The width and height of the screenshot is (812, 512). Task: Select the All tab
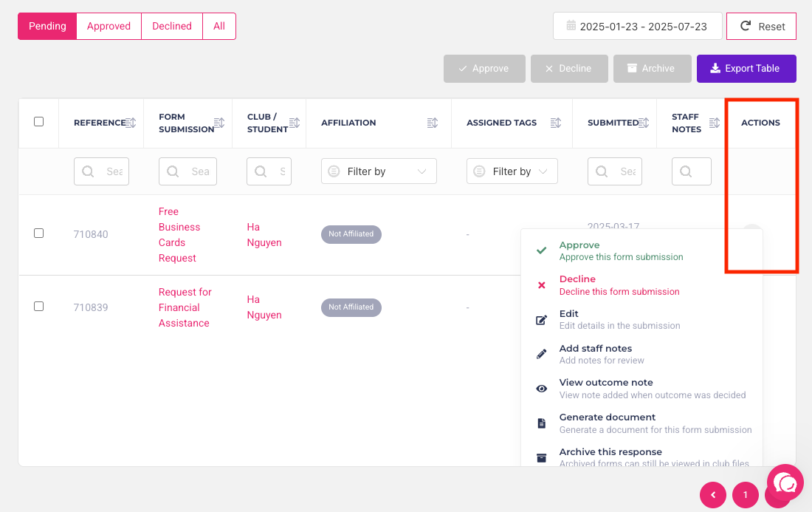219,27
